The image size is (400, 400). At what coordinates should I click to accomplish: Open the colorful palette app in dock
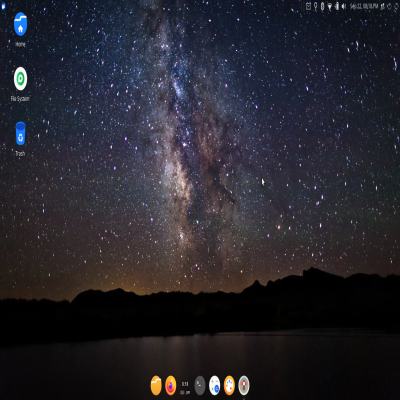click(x=229, y=385)
